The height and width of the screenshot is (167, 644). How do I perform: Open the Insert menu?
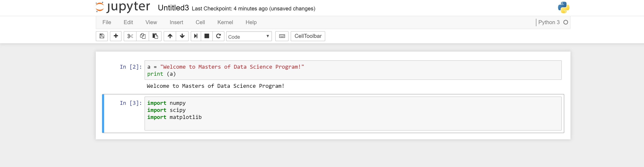[176, 22]
